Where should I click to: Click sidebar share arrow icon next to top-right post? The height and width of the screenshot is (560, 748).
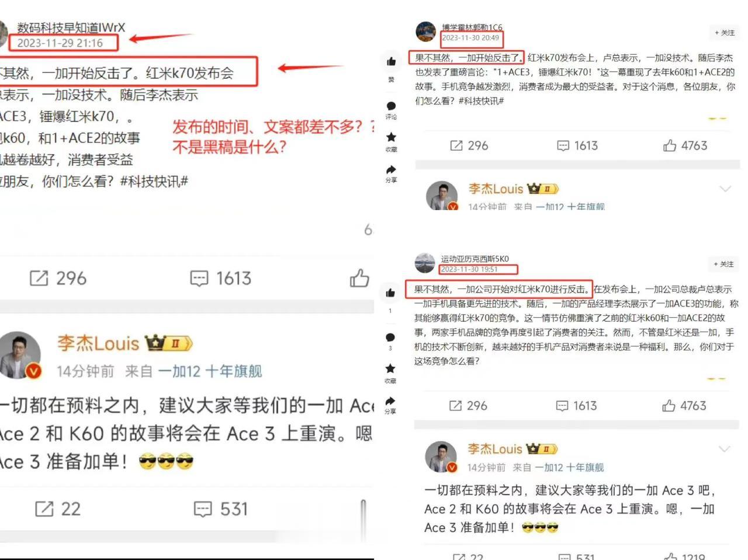[x=391, y=169]
